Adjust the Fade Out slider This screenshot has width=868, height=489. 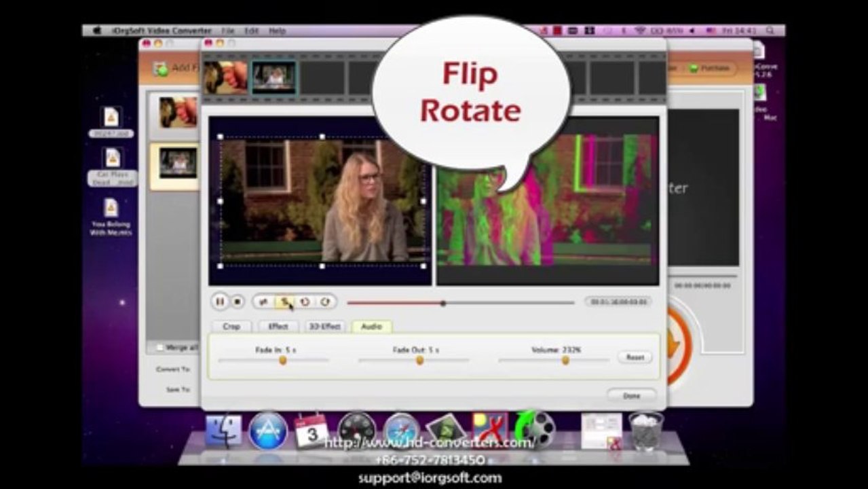point(415,361)
